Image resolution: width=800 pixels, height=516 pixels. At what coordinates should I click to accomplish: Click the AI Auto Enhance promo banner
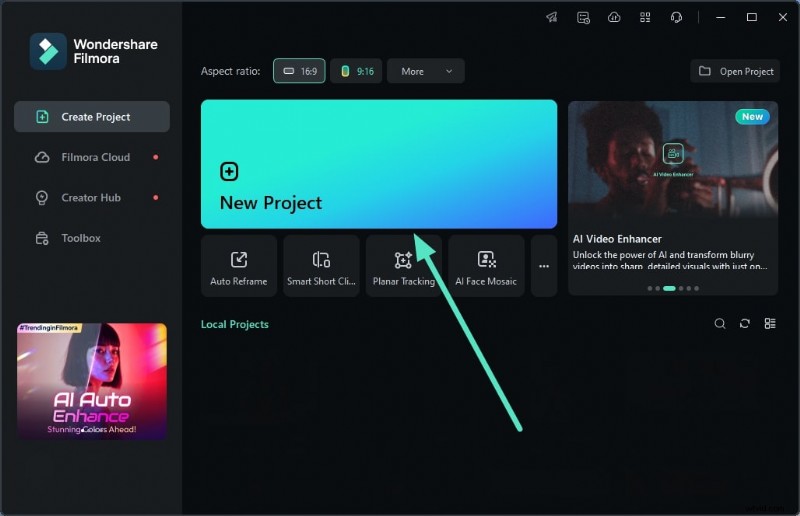coord(92,381)
